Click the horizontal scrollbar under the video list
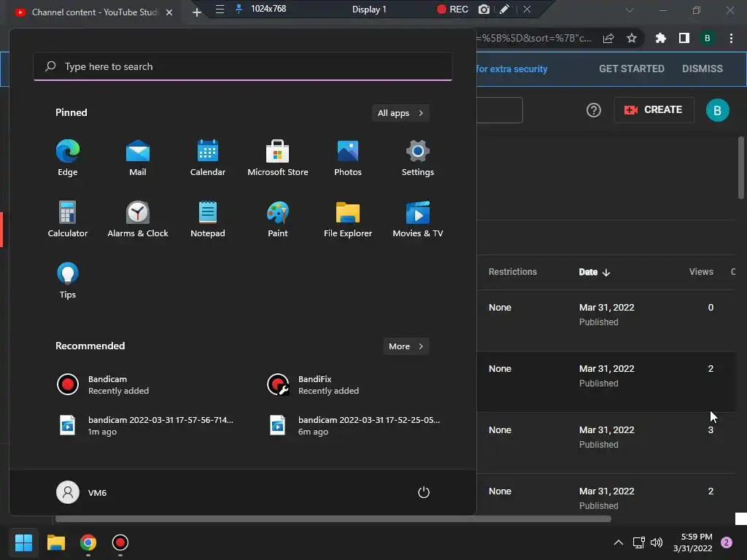Screen dimensions: 747x560 coord(333,519)
